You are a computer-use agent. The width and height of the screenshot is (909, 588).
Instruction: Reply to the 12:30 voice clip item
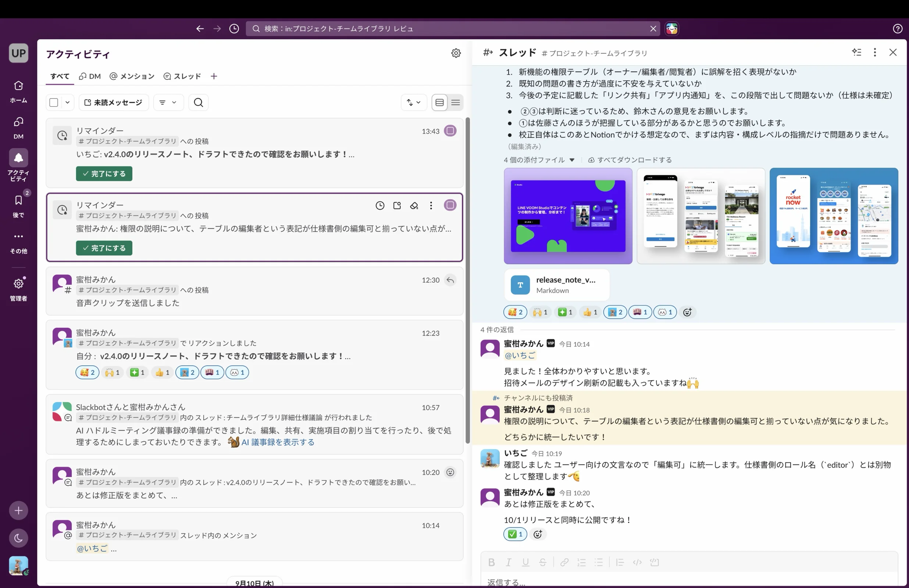tap(450, 280)
